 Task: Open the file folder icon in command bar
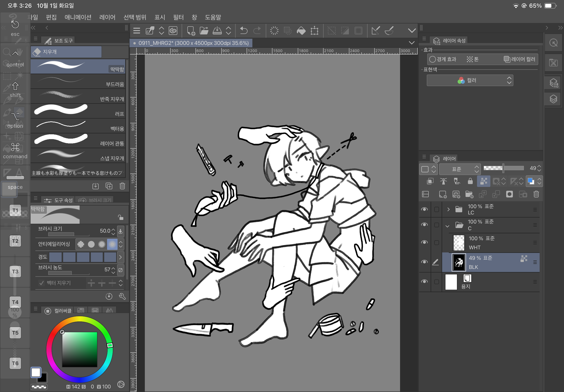pyautogui.click(x=204, y=31)
